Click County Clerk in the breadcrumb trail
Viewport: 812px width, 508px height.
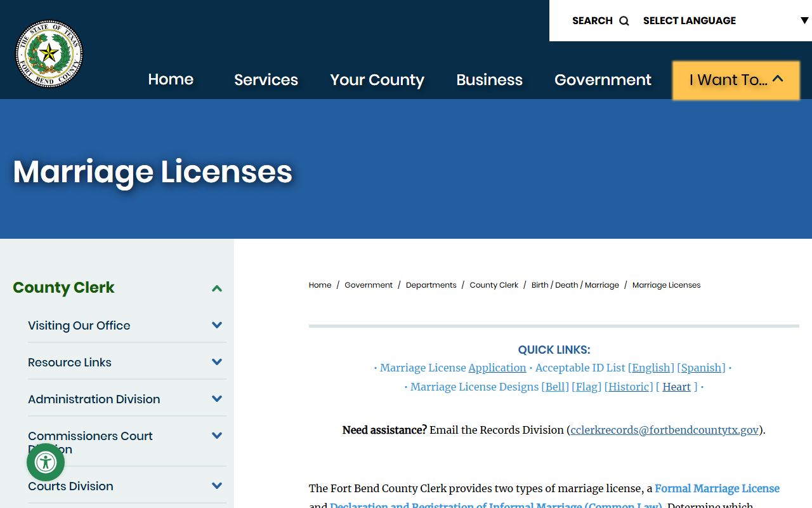[494, 285]
